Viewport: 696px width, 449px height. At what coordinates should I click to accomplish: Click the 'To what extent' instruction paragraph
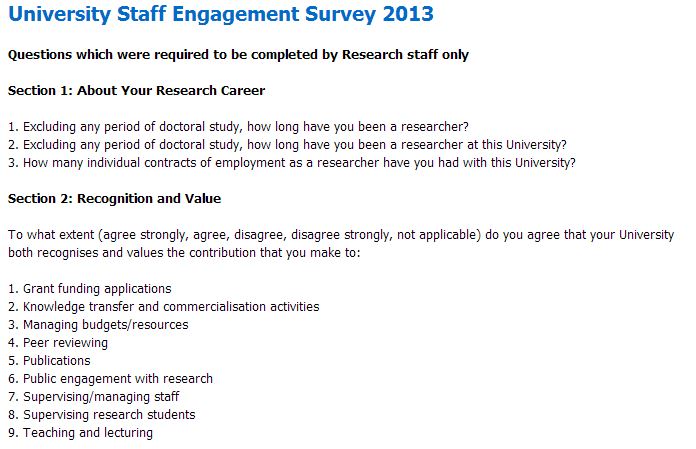point(340,235)
